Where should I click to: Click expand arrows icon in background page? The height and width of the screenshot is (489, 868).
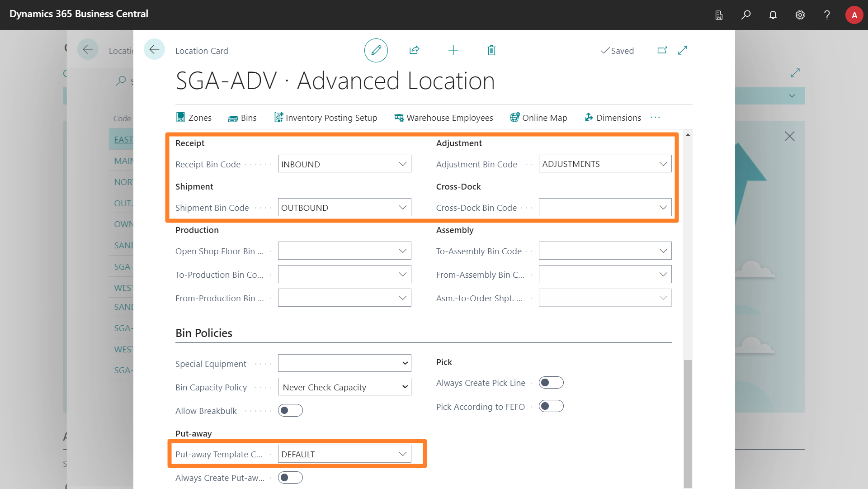[795, 73]
